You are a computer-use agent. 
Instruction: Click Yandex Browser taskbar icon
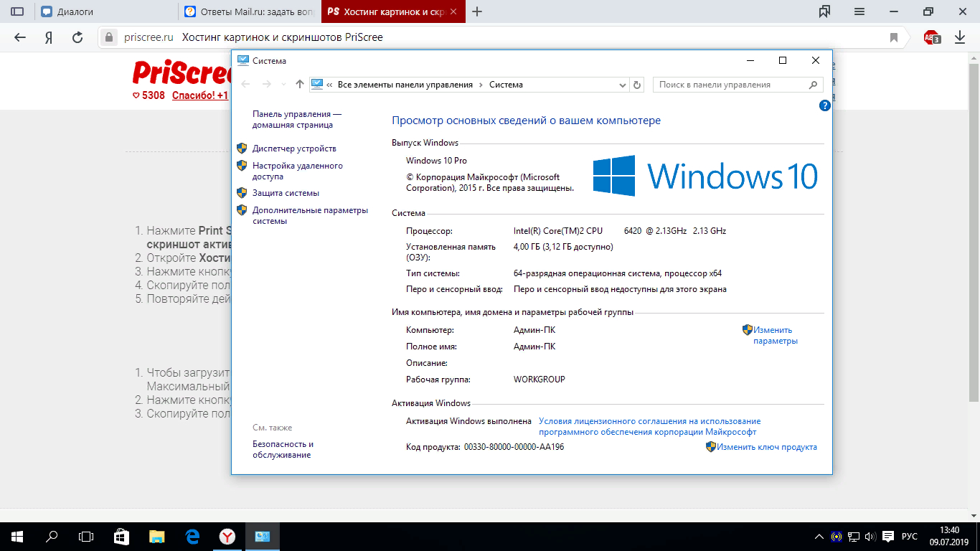227,536
